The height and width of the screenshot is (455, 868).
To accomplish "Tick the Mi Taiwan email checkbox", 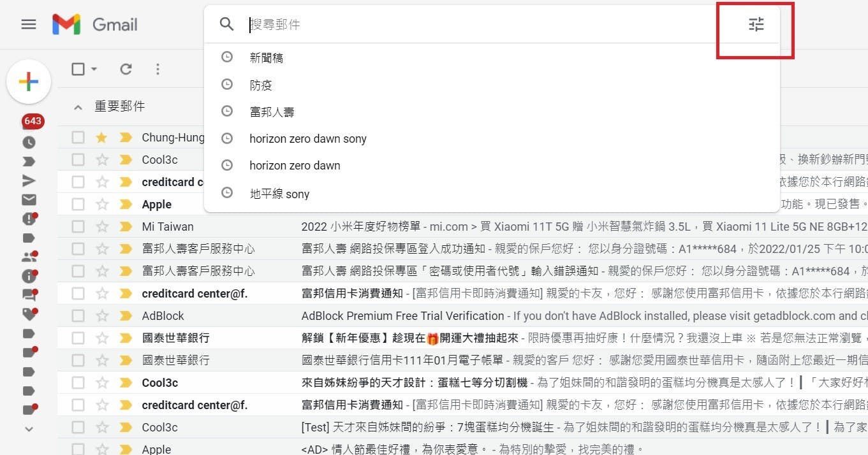I will point(78,227).
